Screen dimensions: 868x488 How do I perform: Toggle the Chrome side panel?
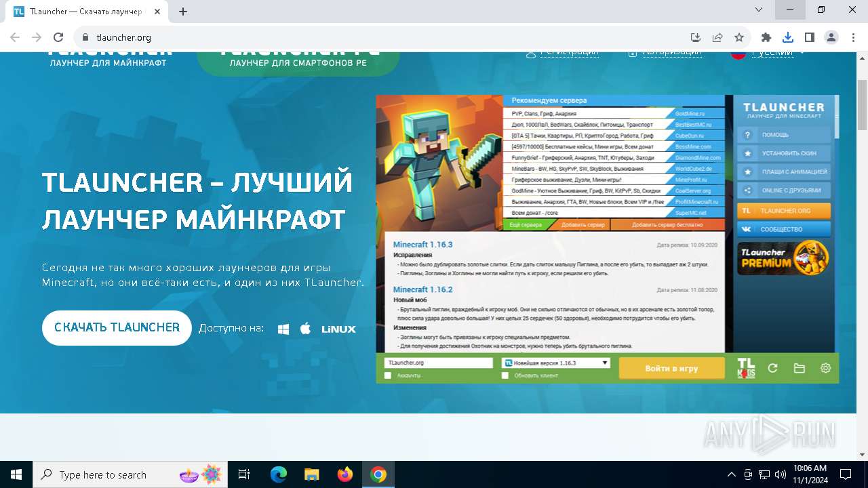point(810,38)
